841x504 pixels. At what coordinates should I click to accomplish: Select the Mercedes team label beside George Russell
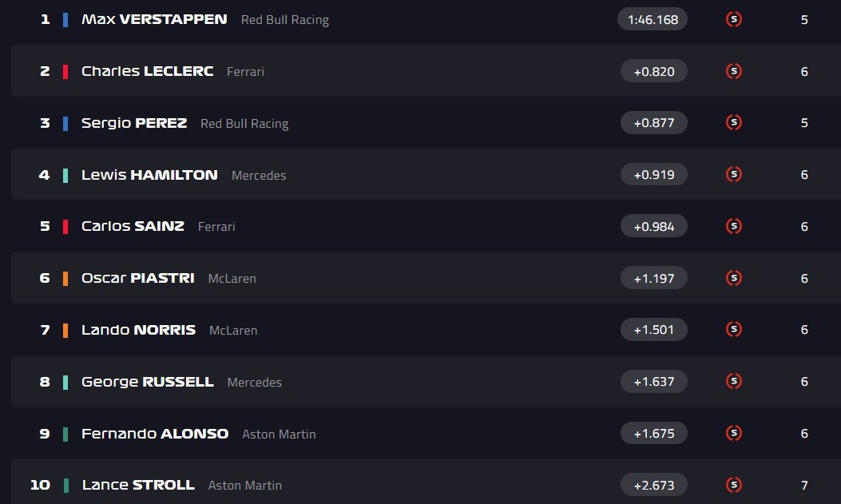pos(254,382)
